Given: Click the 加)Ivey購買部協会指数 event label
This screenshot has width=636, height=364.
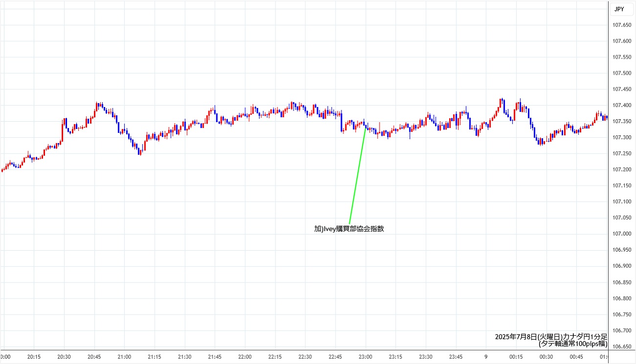Looking at the screenshot, I should point(349,229).
